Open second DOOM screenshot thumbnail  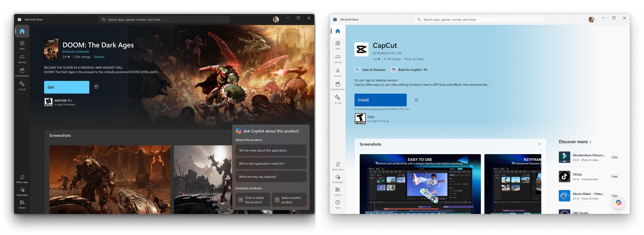pos(203,180)
